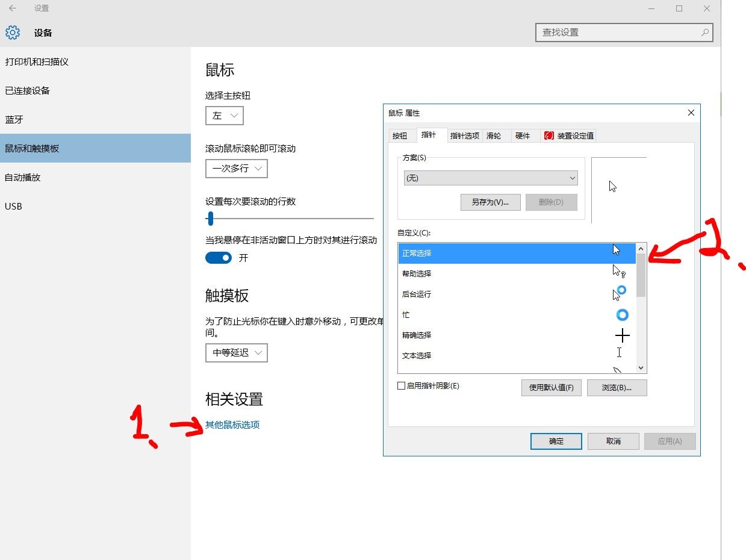Switch to the 滑轮 tab
Screen dimensions: 746x560
click(x=495, y=135)
